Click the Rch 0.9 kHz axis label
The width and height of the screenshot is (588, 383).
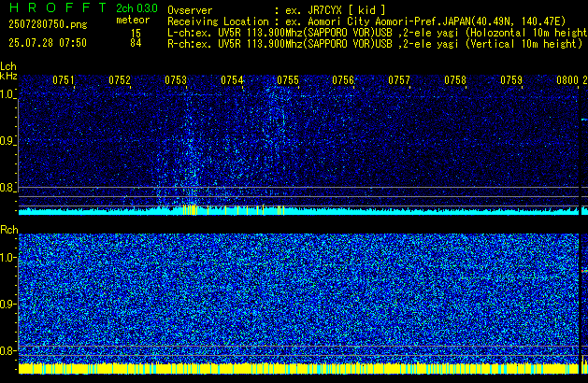(x=7, y=304)
